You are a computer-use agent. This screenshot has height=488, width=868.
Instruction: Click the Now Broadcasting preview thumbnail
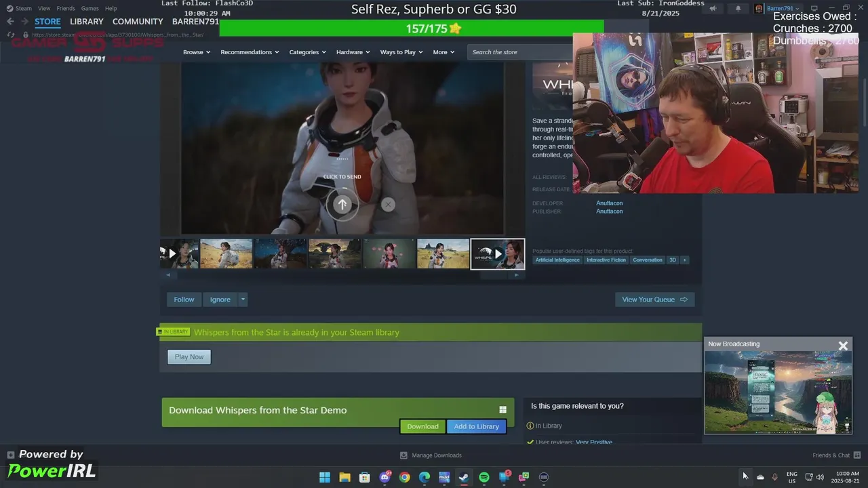pyautogui.click(x=778, y=392)
